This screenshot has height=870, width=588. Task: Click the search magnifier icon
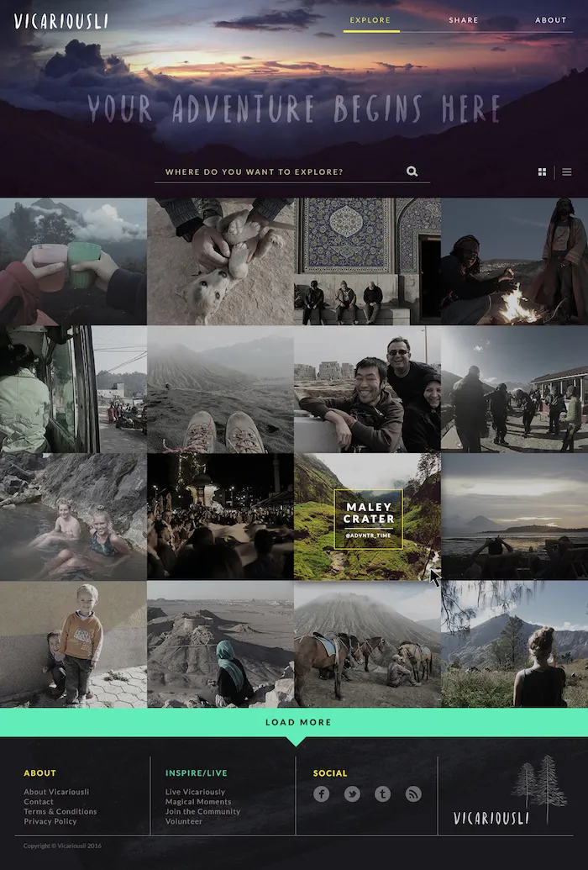point(412,171)
